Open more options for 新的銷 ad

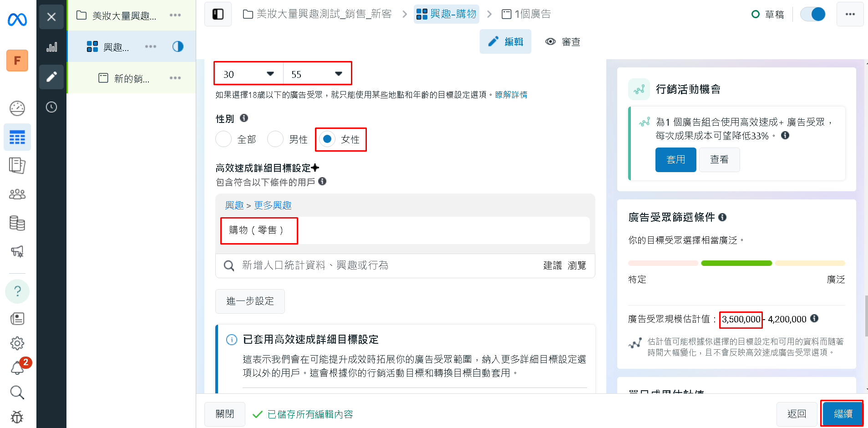coord(175,78)
